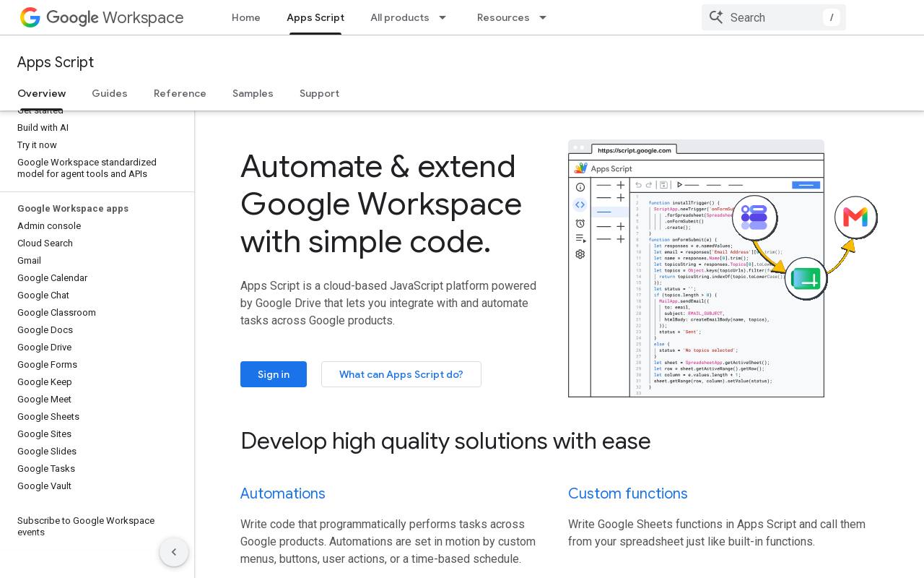Click the Resources dropdown arrow

point(543,17)
